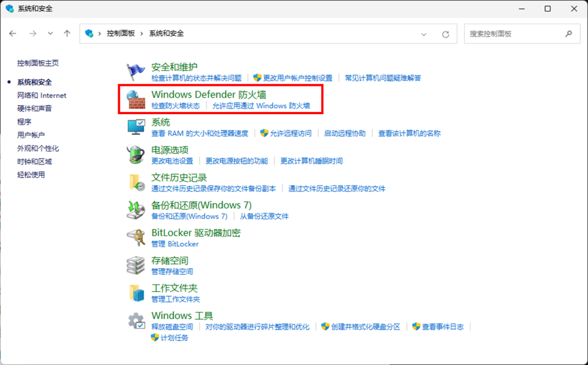Click the Security and Maintenance flag icon
The height and width of the screenshot is (365, 588).
pyautogui.click(x=136, y=72)
